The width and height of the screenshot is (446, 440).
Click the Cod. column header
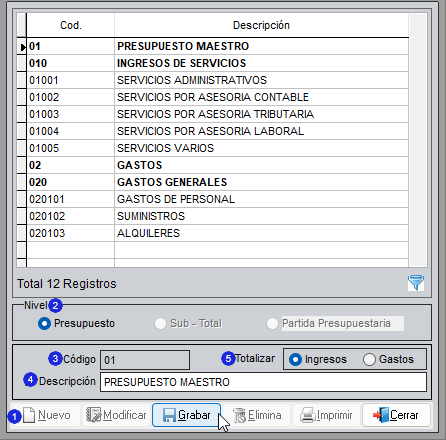click(x=71, y=25)
